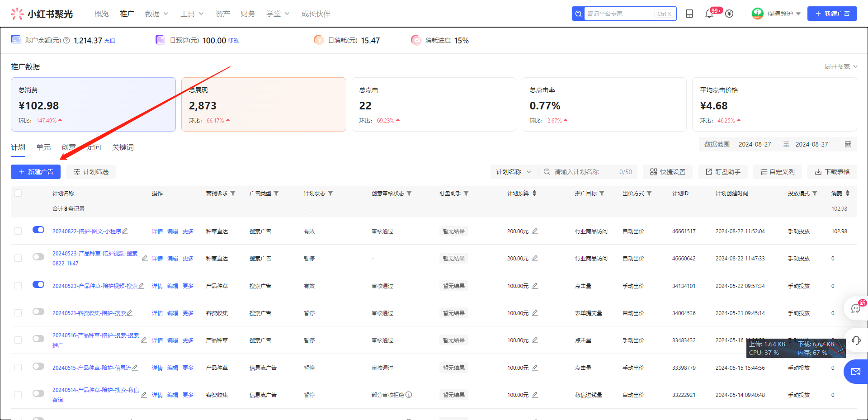Open the floating chat bubble icon

click(856, 308)
